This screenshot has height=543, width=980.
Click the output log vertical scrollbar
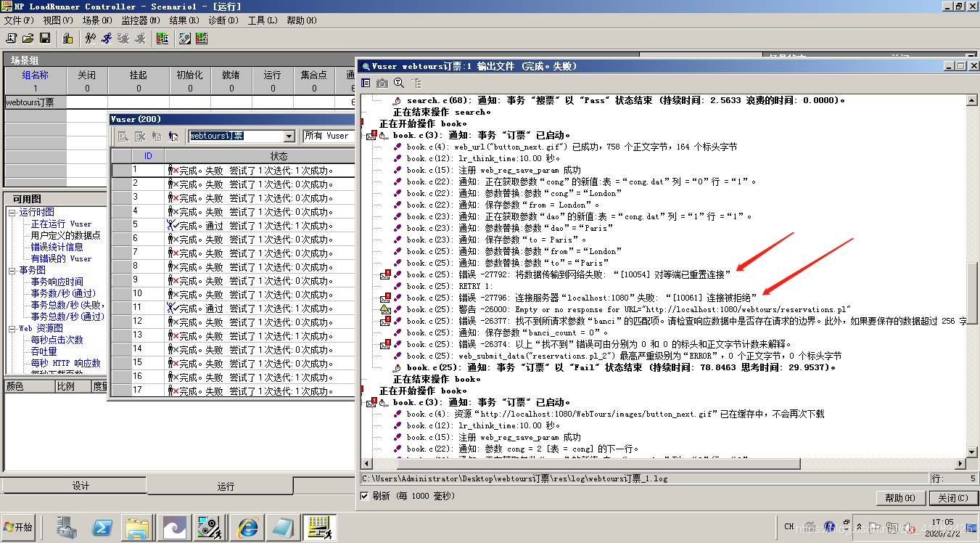tap(973, 277)
